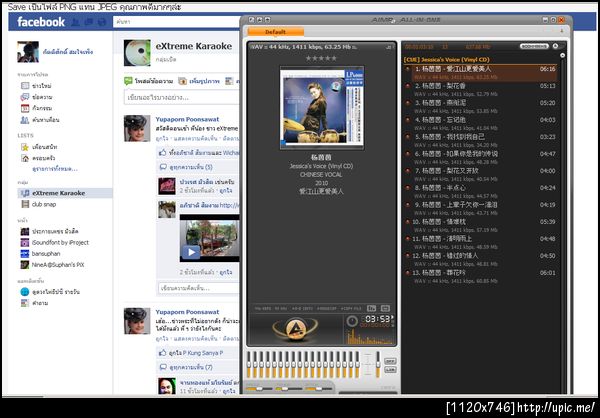Screen dimensions: 600x418
Task: Open the Find Friends item in Facebook sidebar
Action: (x=40, y=120)
